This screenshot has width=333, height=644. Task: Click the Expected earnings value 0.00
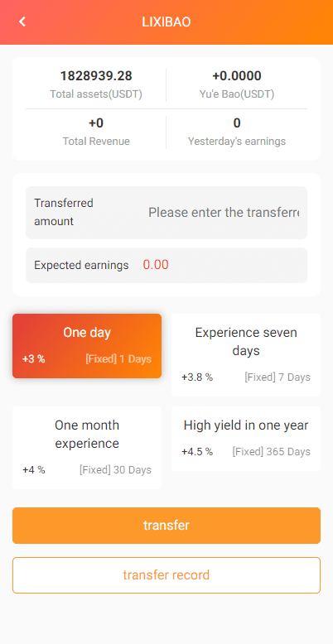tap(156, 265)
